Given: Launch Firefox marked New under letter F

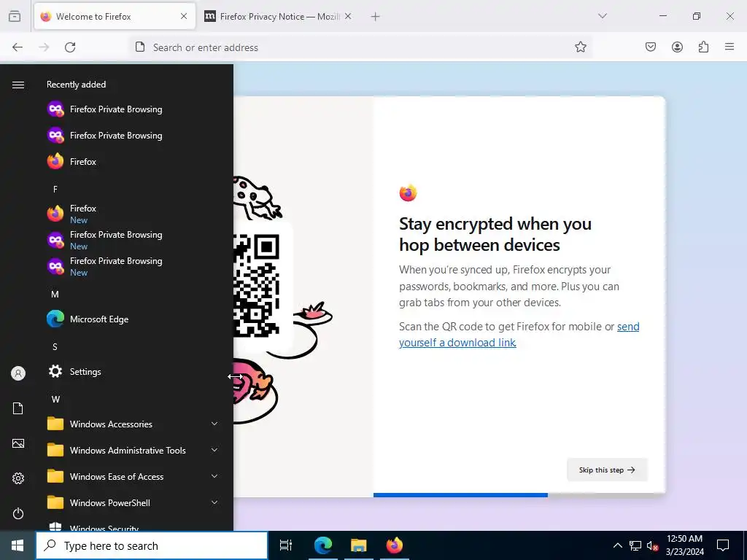Looking at the screenshot, I should tap(133, 214).
